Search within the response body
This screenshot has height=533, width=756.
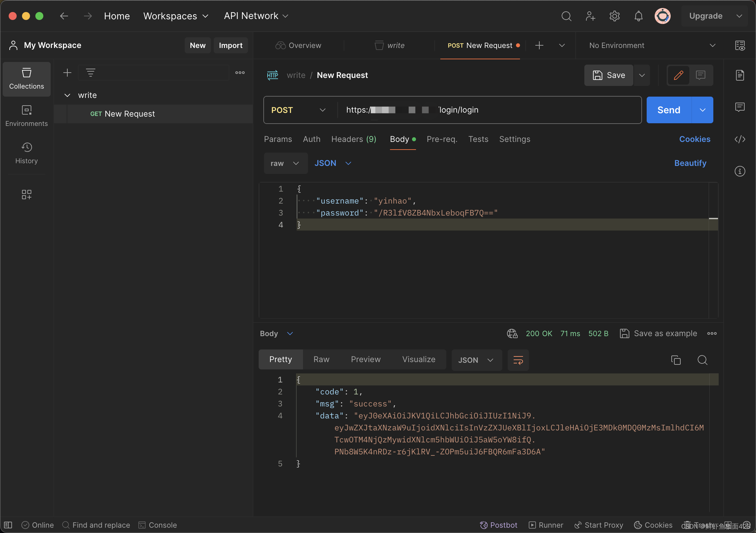[x=703, y=360]
